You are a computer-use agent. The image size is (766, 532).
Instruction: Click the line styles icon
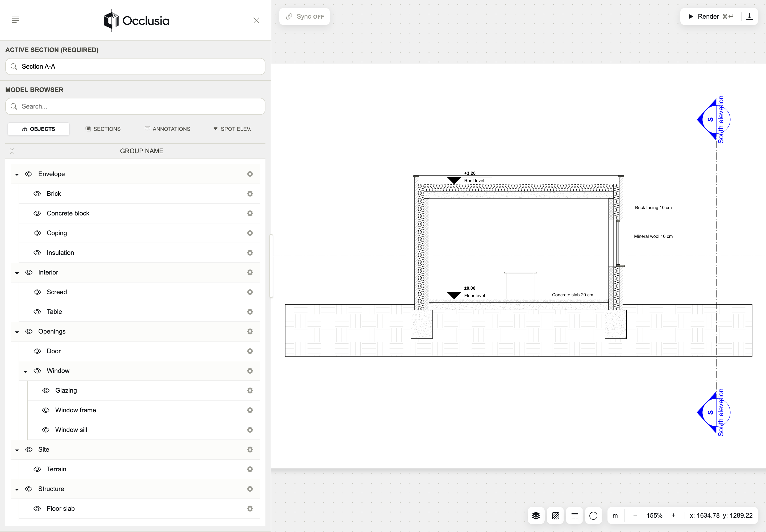coord(575,516)
